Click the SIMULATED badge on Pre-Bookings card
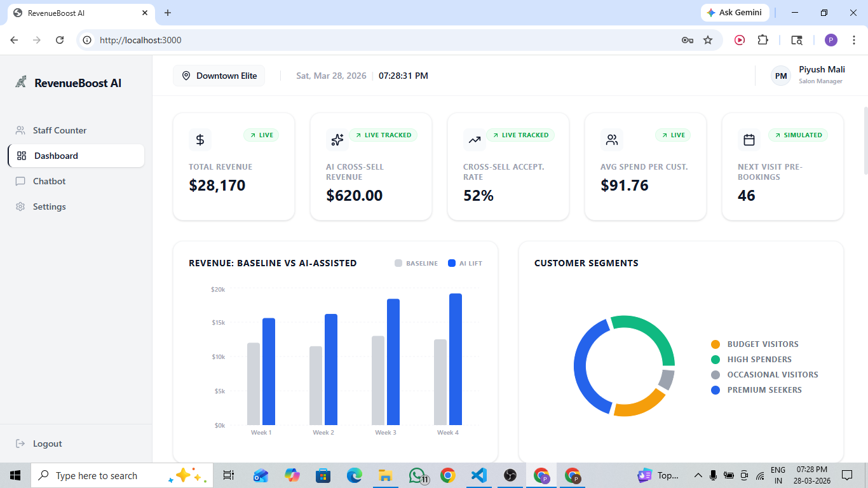 798,135
